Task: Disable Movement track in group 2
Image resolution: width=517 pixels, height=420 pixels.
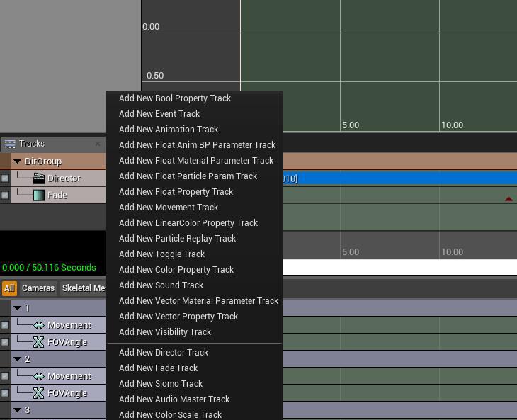Action: [x=5, y=376]
